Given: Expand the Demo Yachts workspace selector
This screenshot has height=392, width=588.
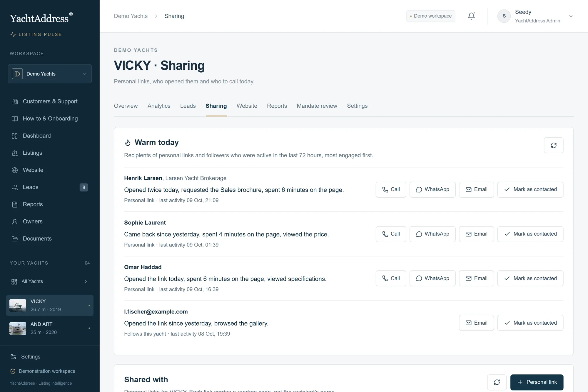Looking at the screenshot, I should click(x=50, y=74).
